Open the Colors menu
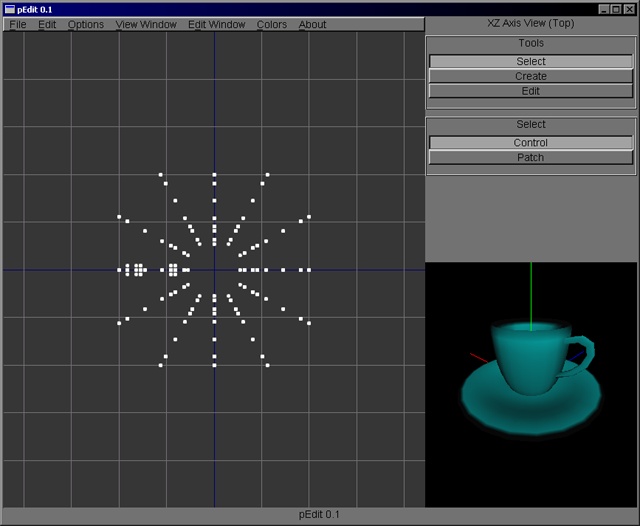The width and height of the screenshot is (640, 526). [272, 24]
